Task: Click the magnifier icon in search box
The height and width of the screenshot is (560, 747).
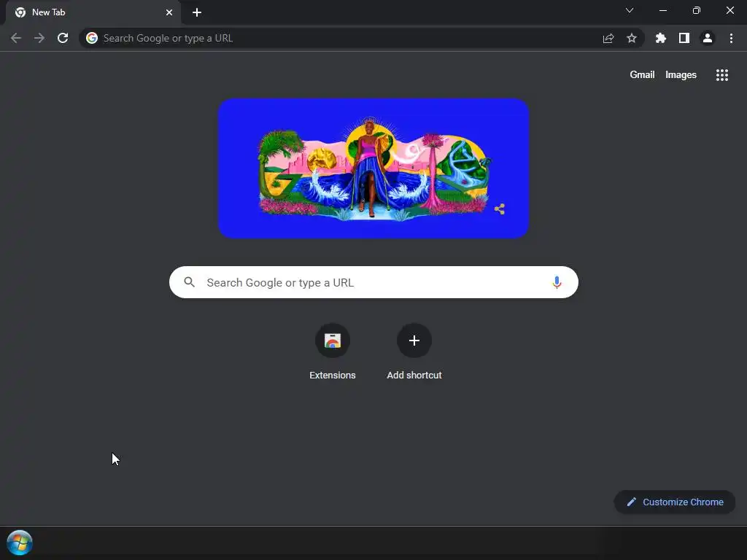Action: [x=189, y=282]
